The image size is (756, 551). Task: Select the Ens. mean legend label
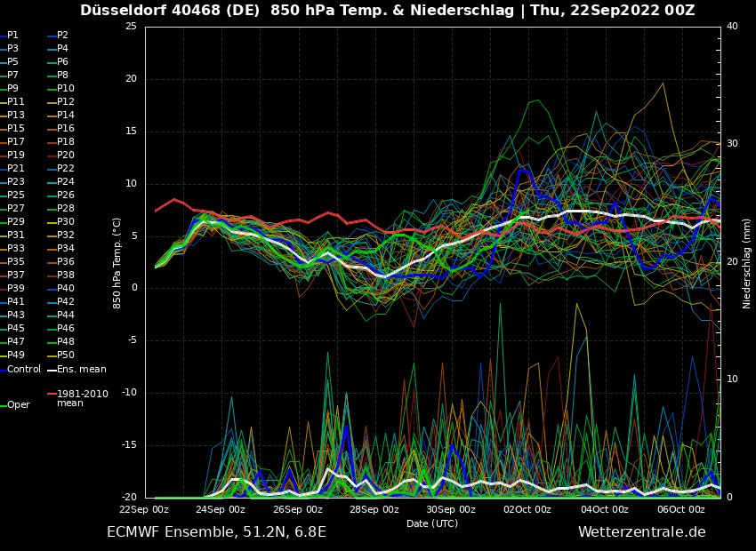click(81, 369)
